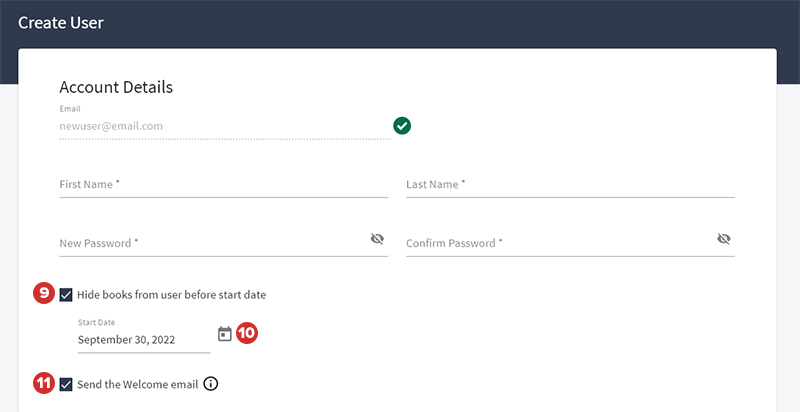Screen dimensions: 800x412
Task: Click into the New Password field
Action: 210,243
